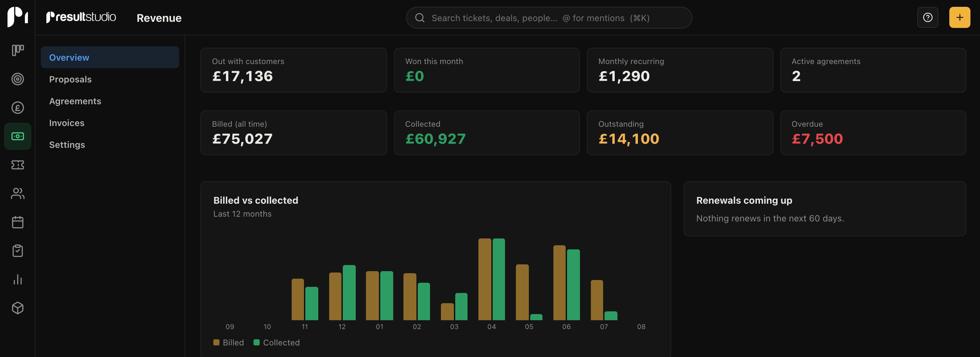This screenshot has height=357, width=980.
Task: Select the banknote Revenue sidebar icon
Action: pos(17,136)
